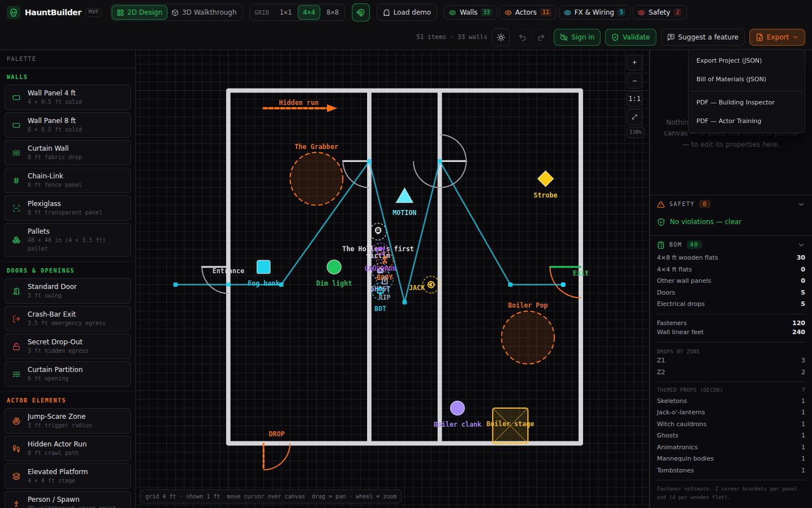
Task: Toggle the Walls layer visibility
Action: pos(470,12)
